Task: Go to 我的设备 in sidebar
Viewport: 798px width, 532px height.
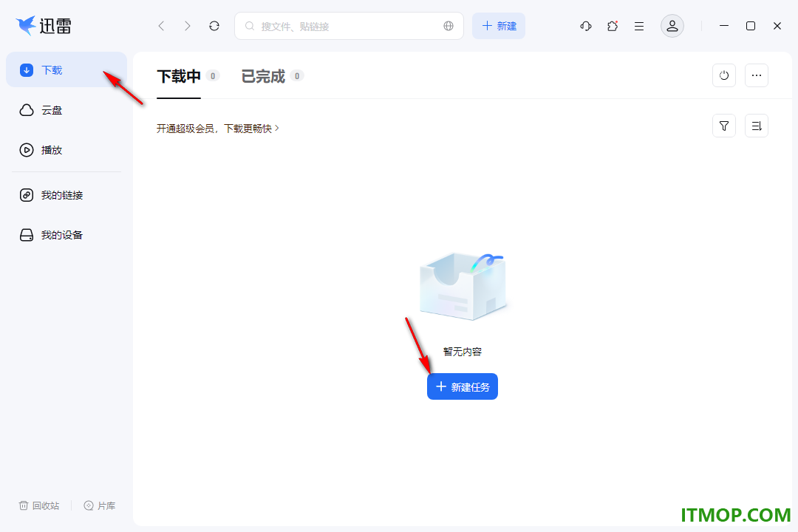Action: pyautogui.click(x=66, y=235)
